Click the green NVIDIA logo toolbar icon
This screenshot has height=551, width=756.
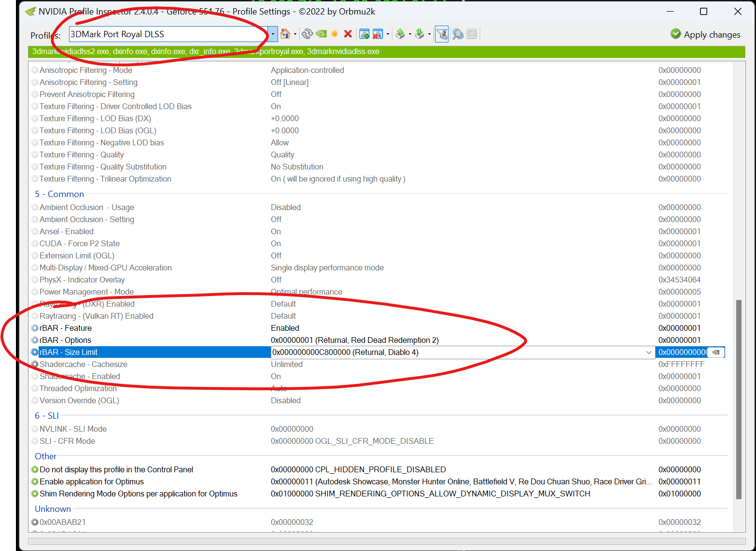pyautogui.click(x=321, y=34)
